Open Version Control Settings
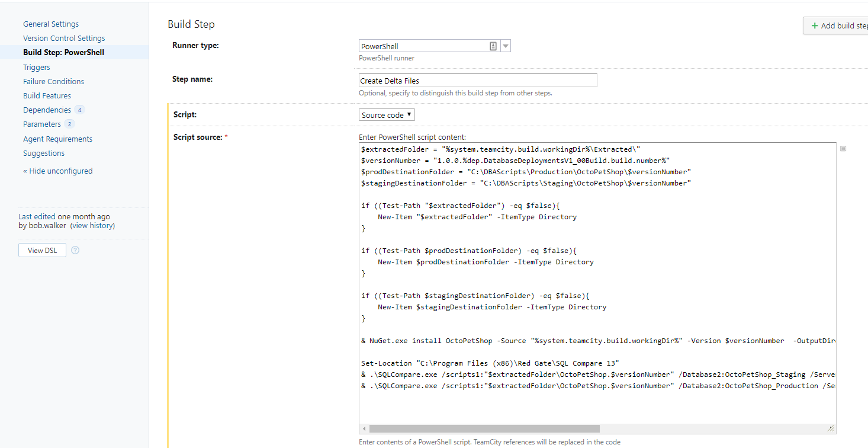This screenshot has height=448, width=868. [64, 38]
